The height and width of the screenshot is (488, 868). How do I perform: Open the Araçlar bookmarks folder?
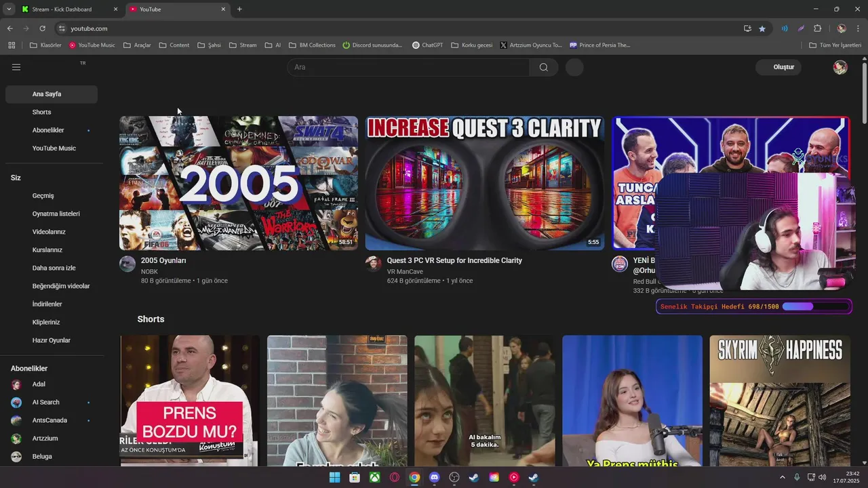click(x=137, y=45)
